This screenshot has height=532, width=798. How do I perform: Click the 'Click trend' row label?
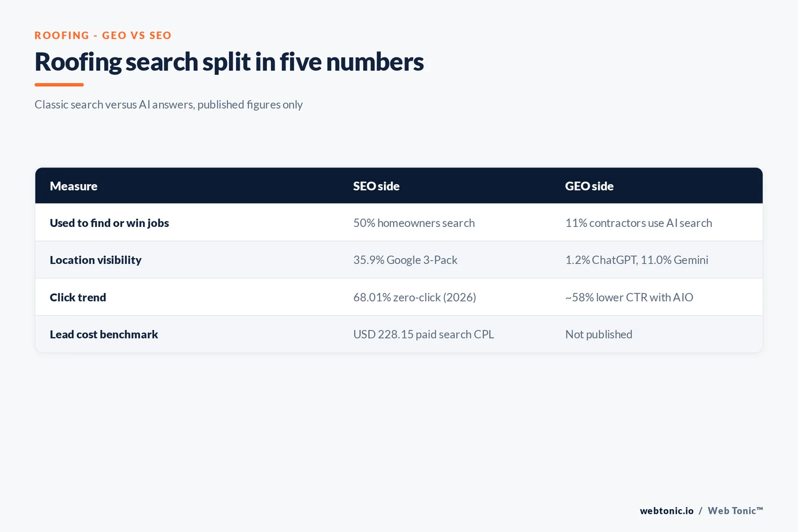(78, 297)
